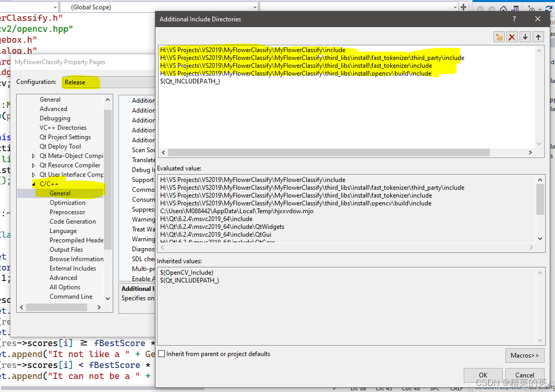This screenshot has width=555, height=392.
Task: Click the forward navigation arrow icon
Action: point(492,8)
